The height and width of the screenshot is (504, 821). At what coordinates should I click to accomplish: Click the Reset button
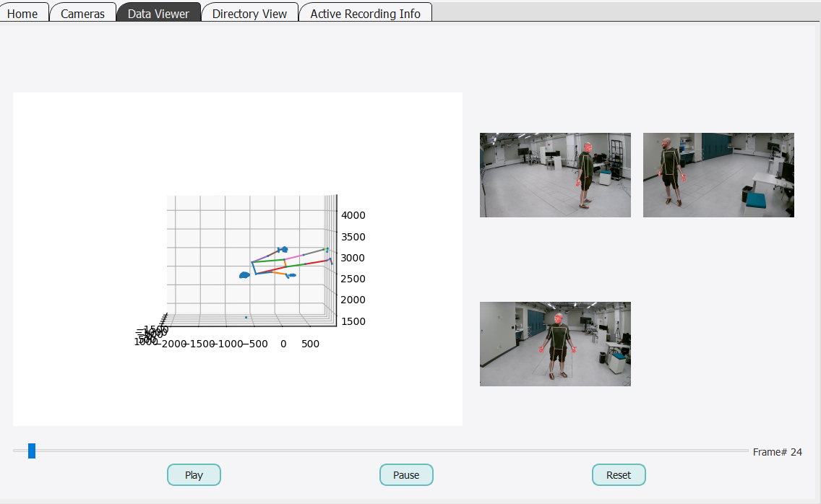619,475
